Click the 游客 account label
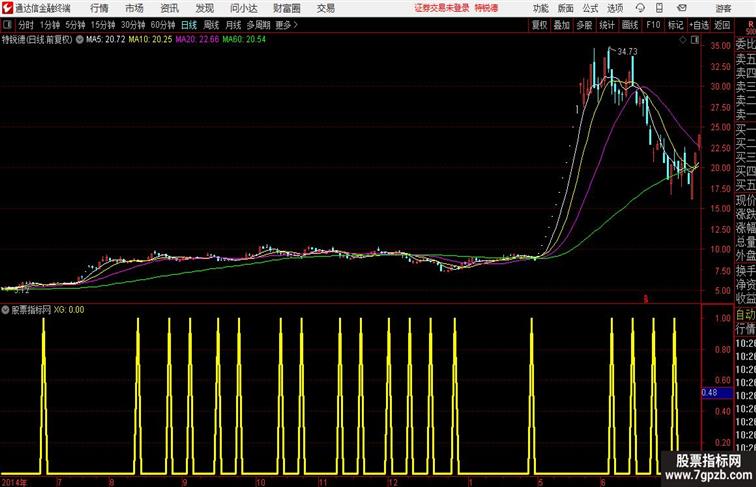 click(723, 8)
